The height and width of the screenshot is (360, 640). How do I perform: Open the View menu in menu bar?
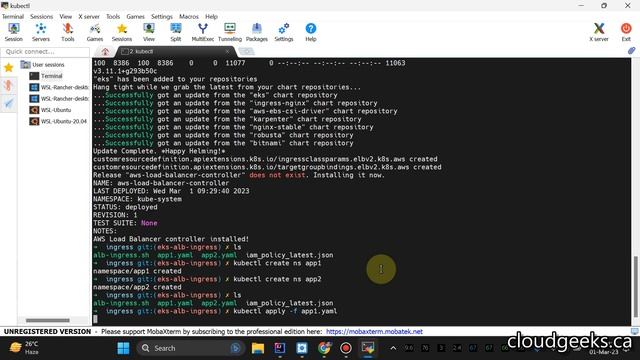click(x=65, y=16)
